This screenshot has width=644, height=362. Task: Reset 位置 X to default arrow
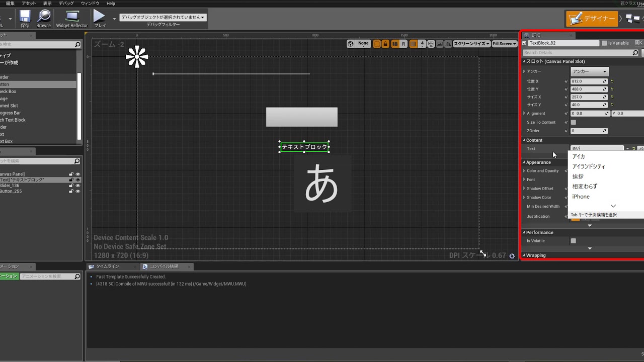click(612, 81)
